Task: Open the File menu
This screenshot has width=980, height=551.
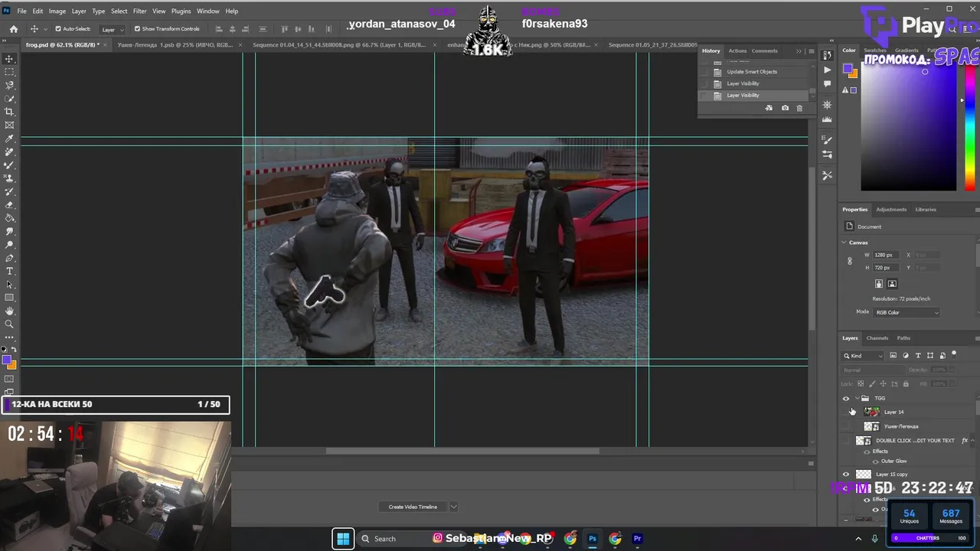Action: 22,11
